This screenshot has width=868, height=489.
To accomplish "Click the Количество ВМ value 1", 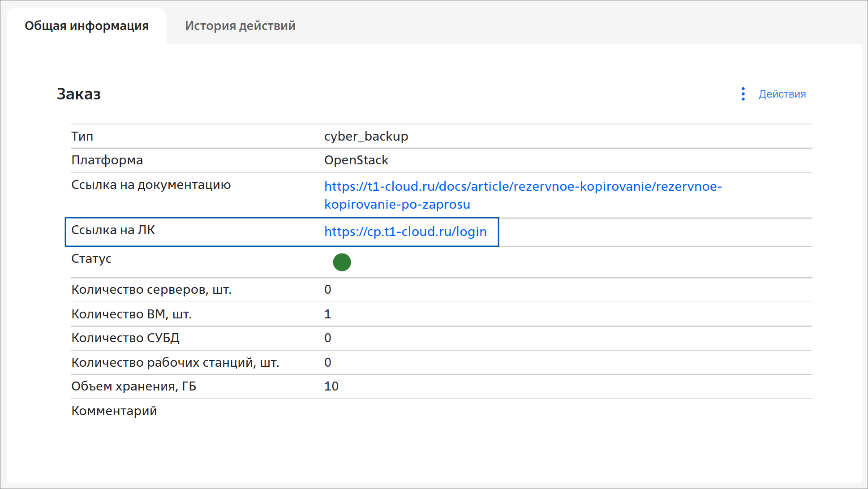I will [328, 314].
